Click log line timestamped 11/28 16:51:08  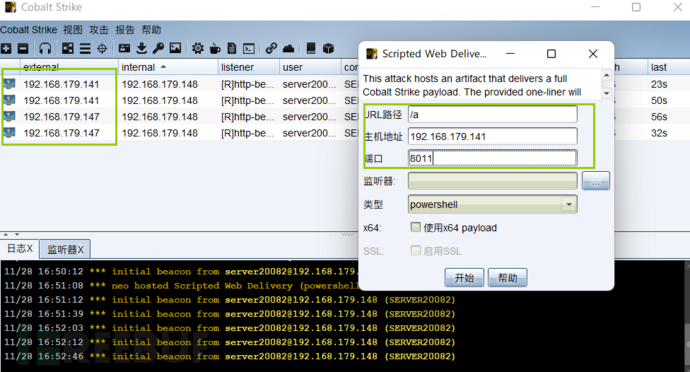coord(181,286)
